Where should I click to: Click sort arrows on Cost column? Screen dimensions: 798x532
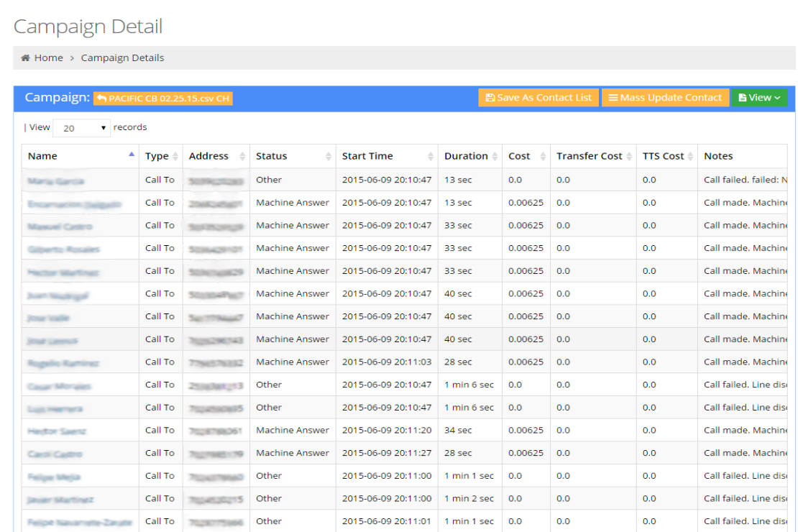(x=543, y=156)
